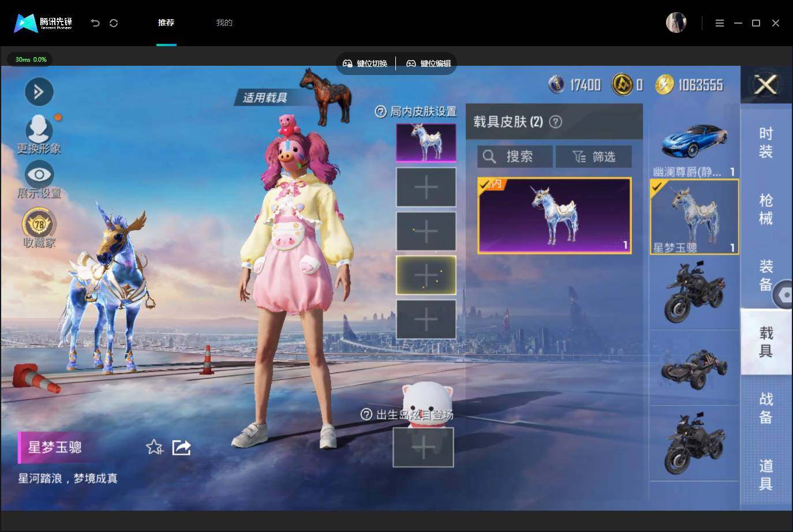Select the 载具 category tab
793x532 pixels.
point(766,342)
